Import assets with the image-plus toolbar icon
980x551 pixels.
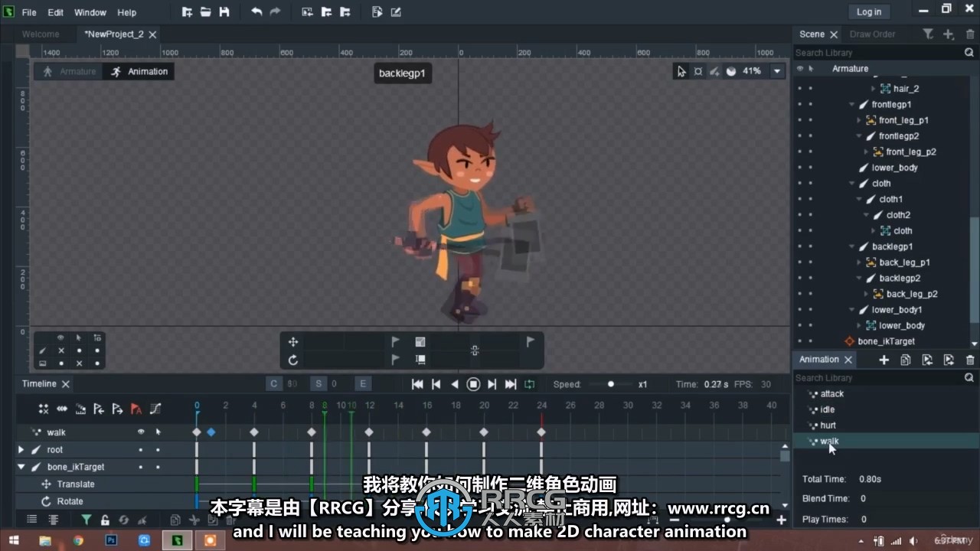tap(307, 11)
